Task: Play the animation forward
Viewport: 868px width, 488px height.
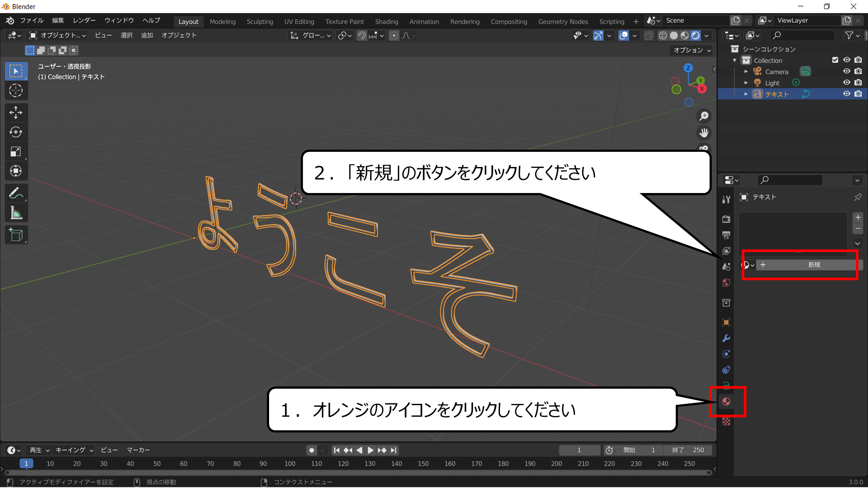Action: pyautogui.click(x=370, y=450)
